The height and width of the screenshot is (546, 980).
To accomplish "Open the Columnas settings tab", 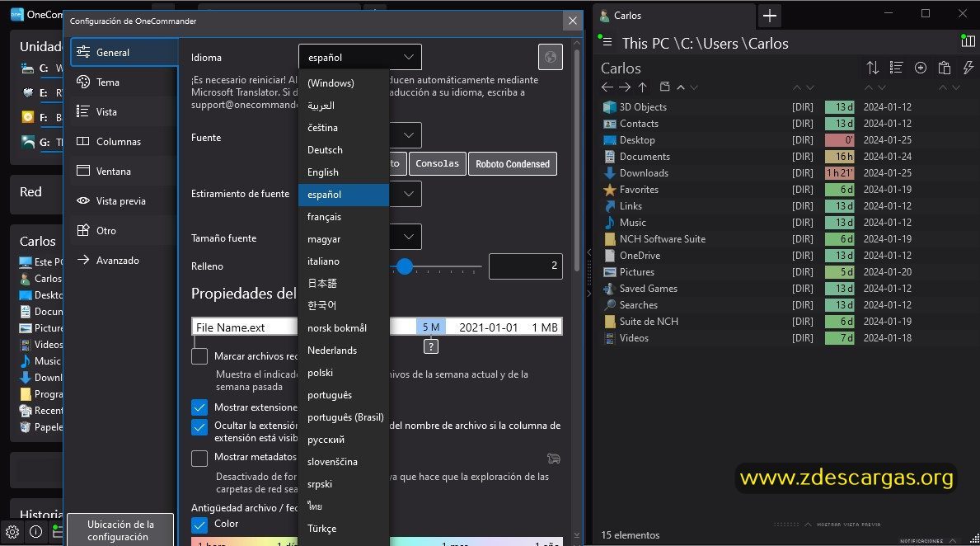I will [124, 141].
